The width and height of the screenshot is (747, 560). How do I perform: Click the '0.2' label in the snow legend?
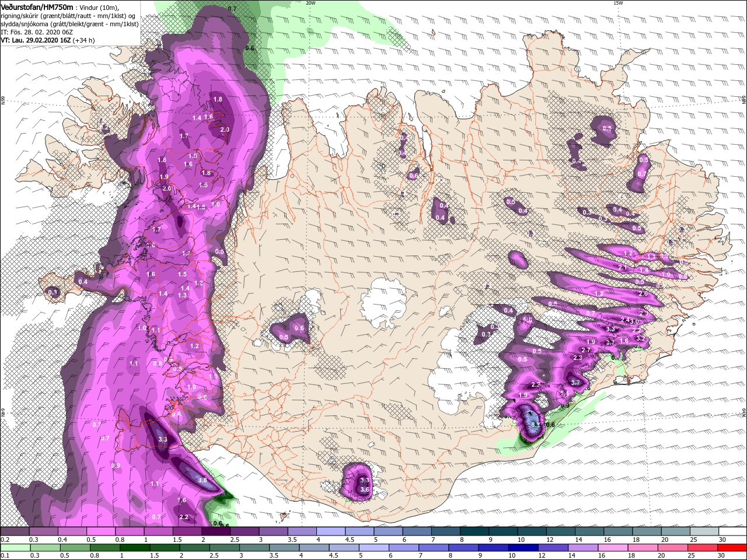click(x=4, y=540)
